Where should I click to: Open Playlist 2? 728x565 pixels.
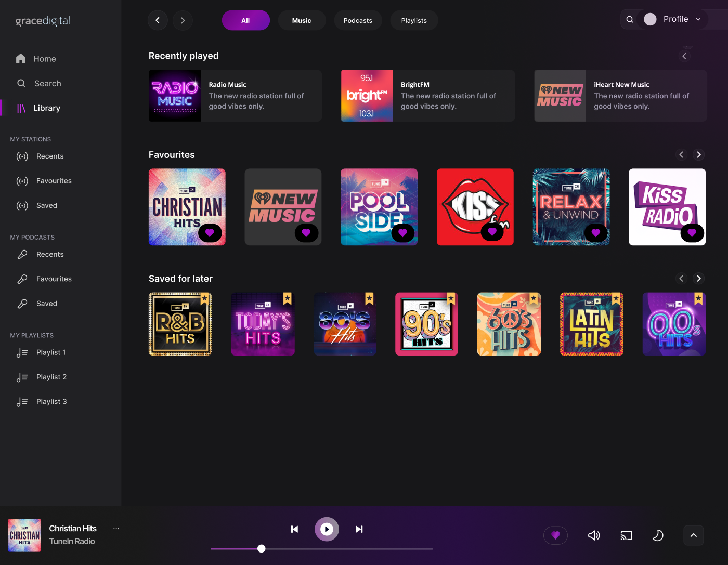(x=42, y=377)
